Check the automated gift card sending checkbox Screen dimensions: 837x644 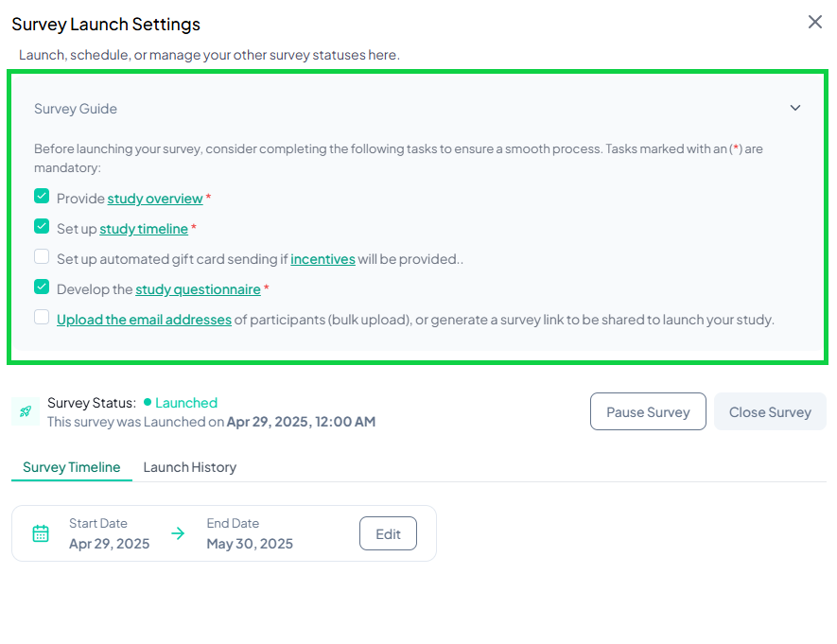click(x=42, y=256)
